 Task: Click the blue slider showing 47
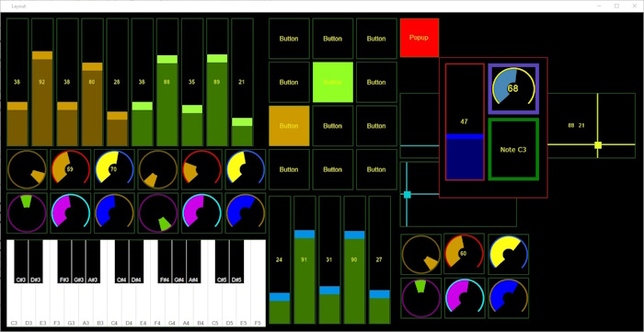point(465,122)
